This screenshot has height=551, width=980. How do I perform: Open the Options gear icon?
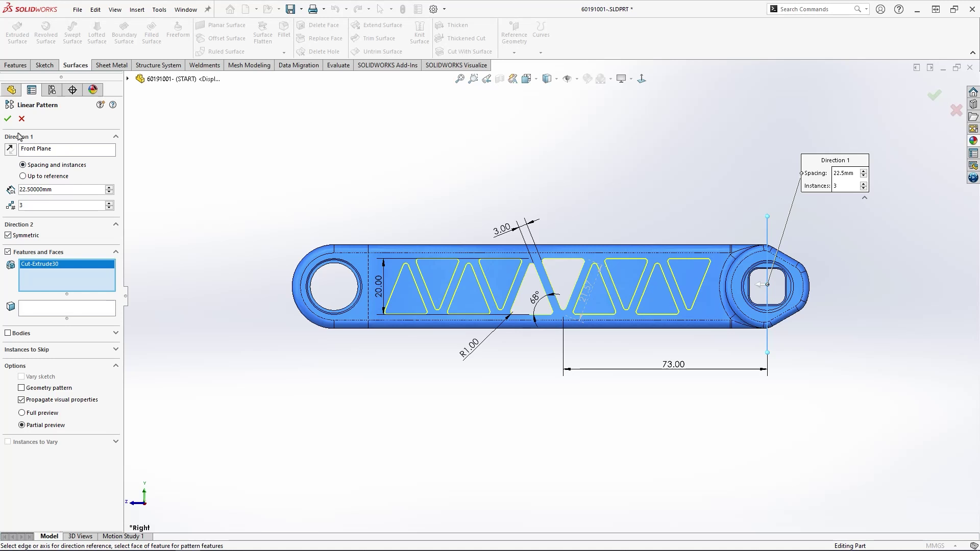433,9
